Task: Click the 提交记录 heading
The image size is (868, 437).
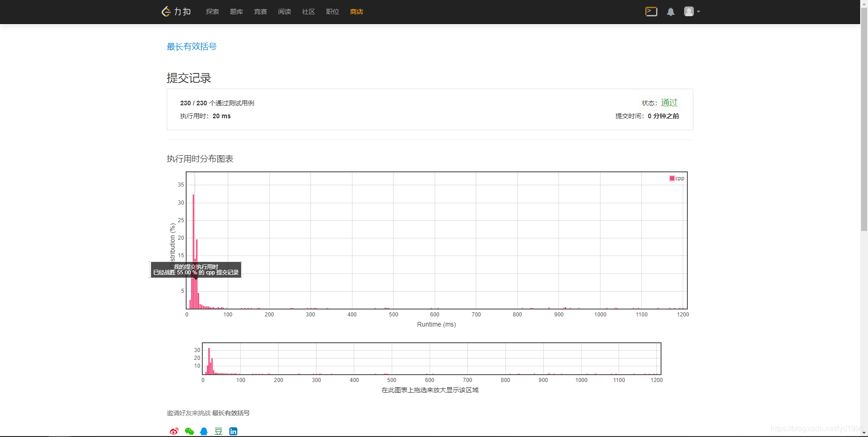Action: tap(189, 78)
